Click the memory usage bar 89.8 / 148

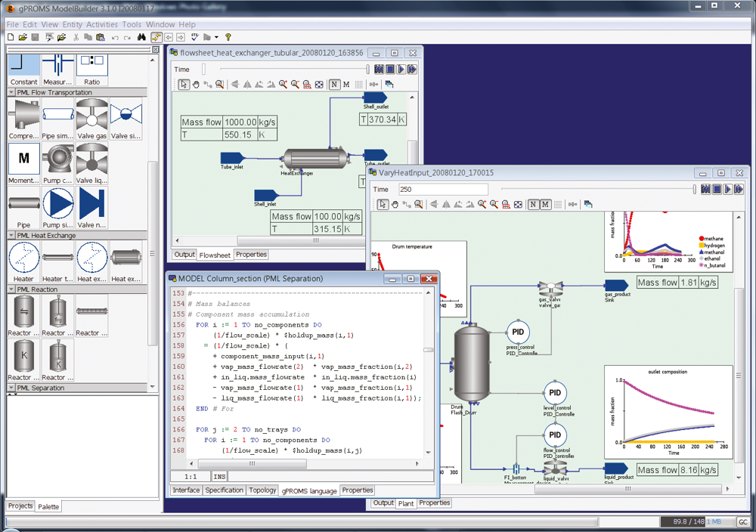coord(696,521)
